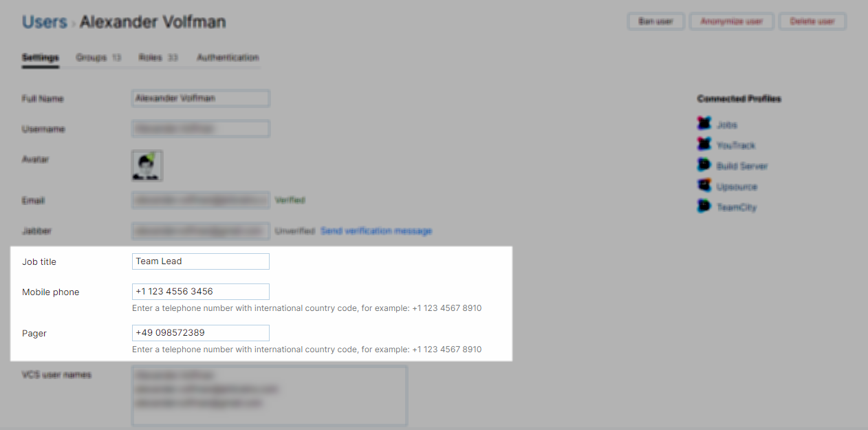Screen dimensions: 868x430
Task: Open the YouTrack profile icon
Action: pos(704,145)
